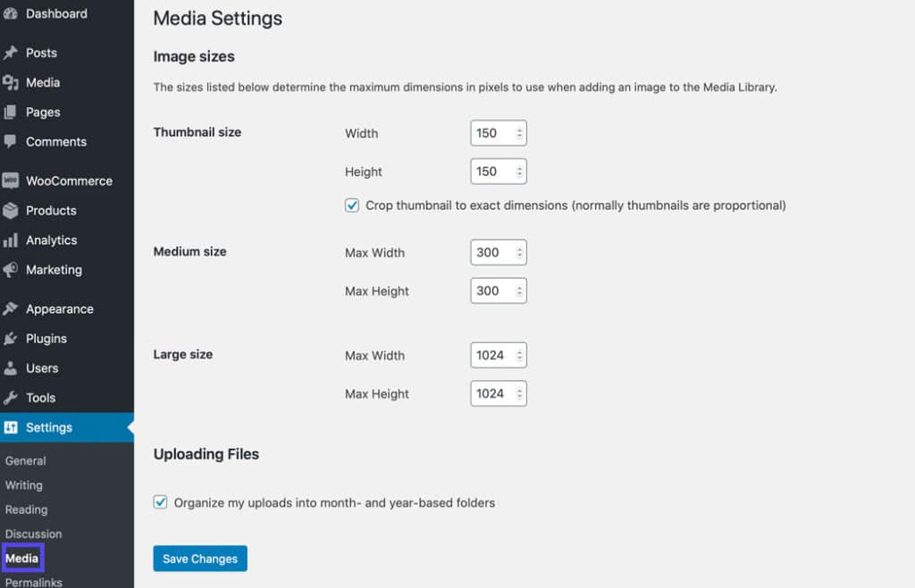Image resolution: width=915 pixels, height=588 pixels.
Task: Disable organizing uploads into month-based folders
Action: 160,502
